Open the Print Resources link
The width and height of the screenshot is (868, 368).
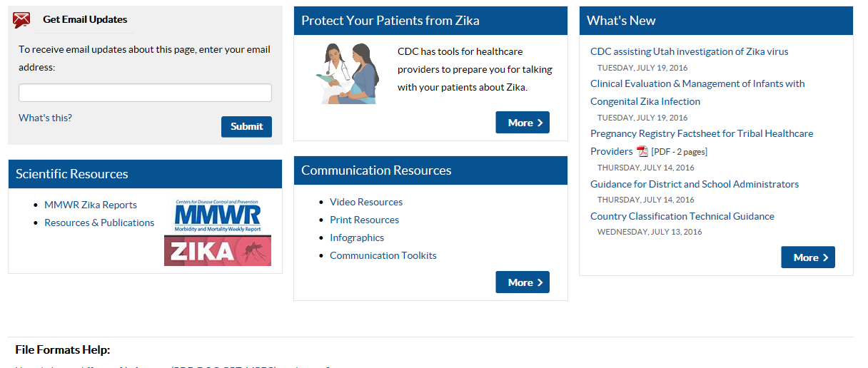tap(364, 220)
